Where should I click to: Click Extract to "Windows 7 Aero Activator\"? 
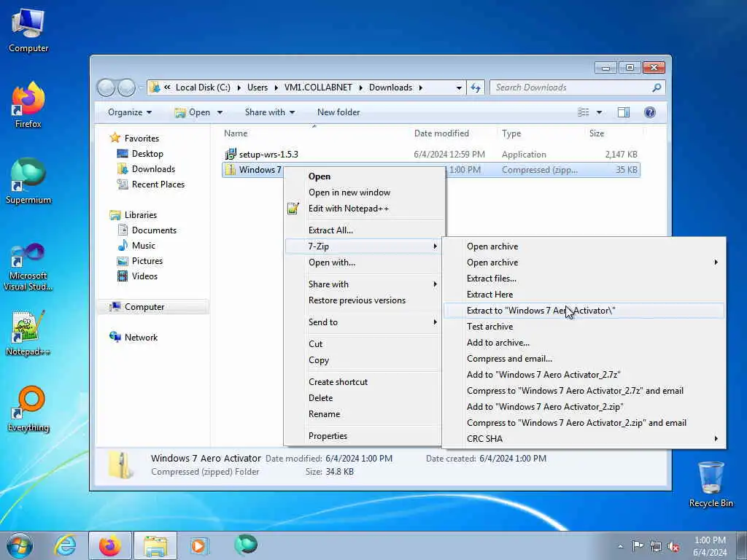(584, 311)
